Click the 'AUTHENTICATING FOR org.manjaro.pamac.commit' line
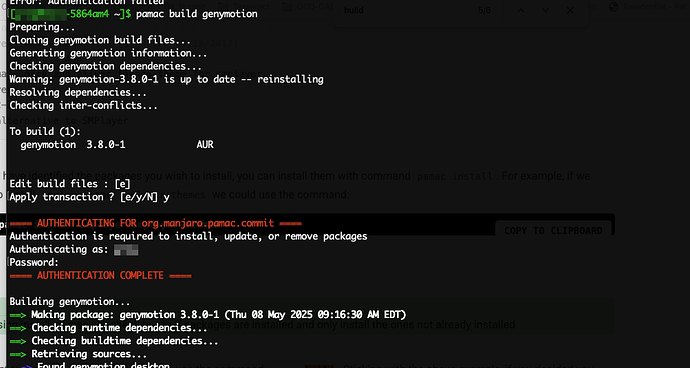690x368 pixels. [x=155, y=223]
